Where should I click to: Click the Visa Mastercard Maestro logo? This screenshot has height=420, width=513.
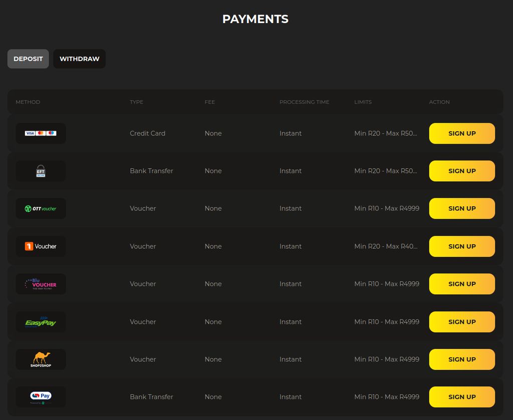point(41,133)
